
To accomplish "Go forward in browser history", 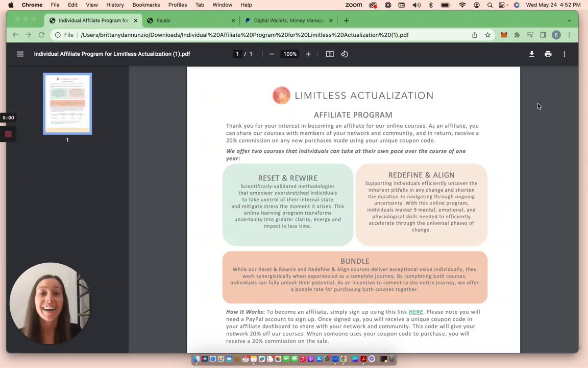I will (28, 35).
